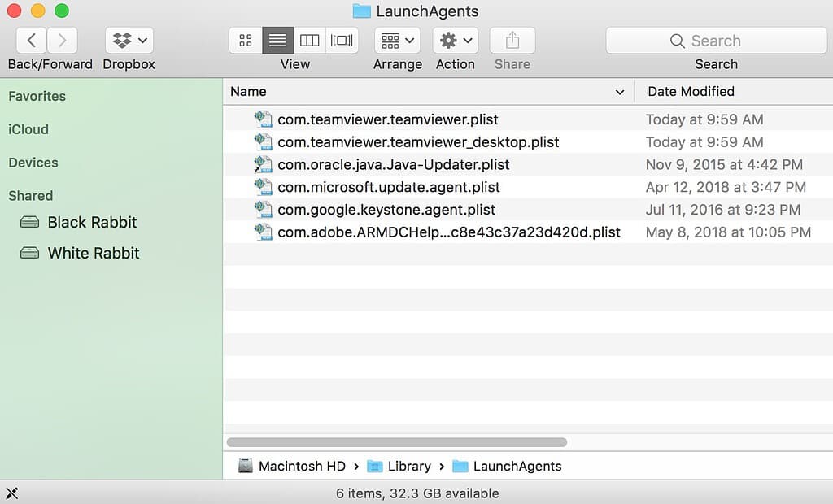Open the Arrange options menu
The width and height of the screenshot is (833, 504).
(396, 40)
